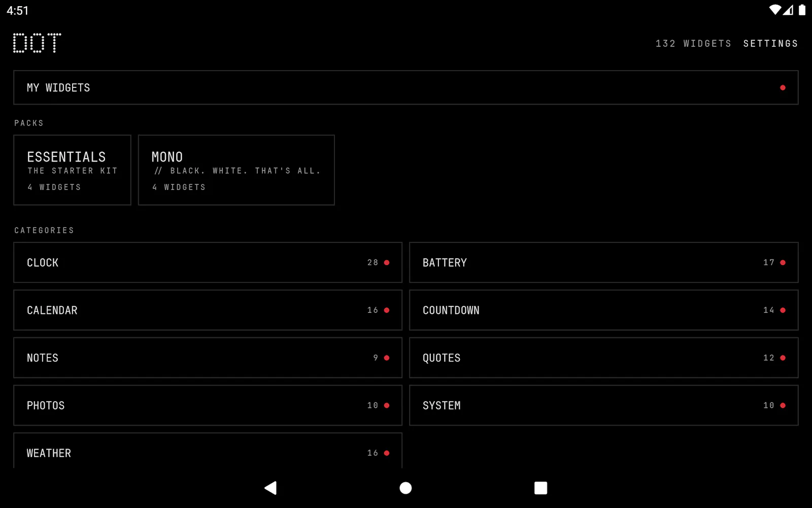Tap the battery status bar icon
812x508 pixels.
802,10
